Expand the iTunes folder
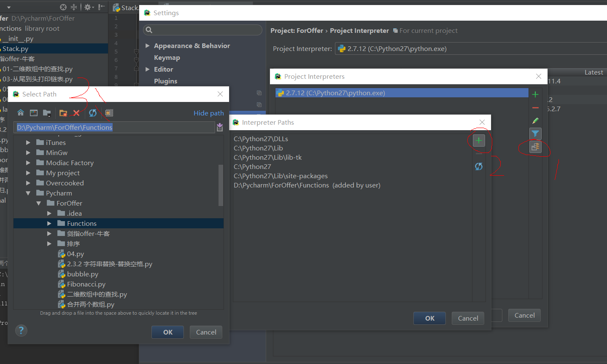Image resolution: width=607 pixels, height=364 pixels. click(28, 142)
